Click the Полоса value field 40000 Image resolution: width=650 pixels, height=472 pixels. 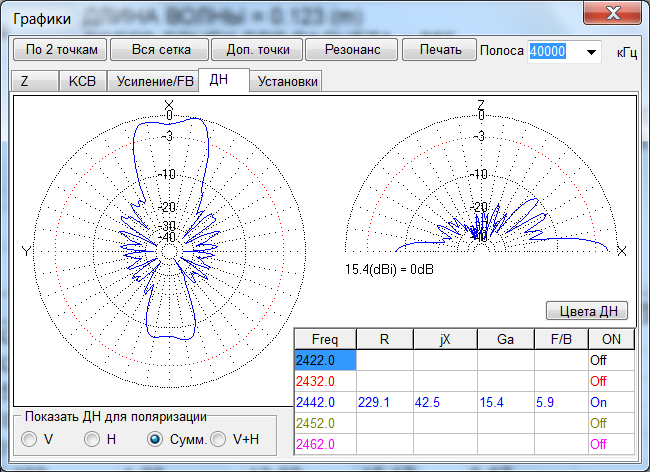coord(552,52)
